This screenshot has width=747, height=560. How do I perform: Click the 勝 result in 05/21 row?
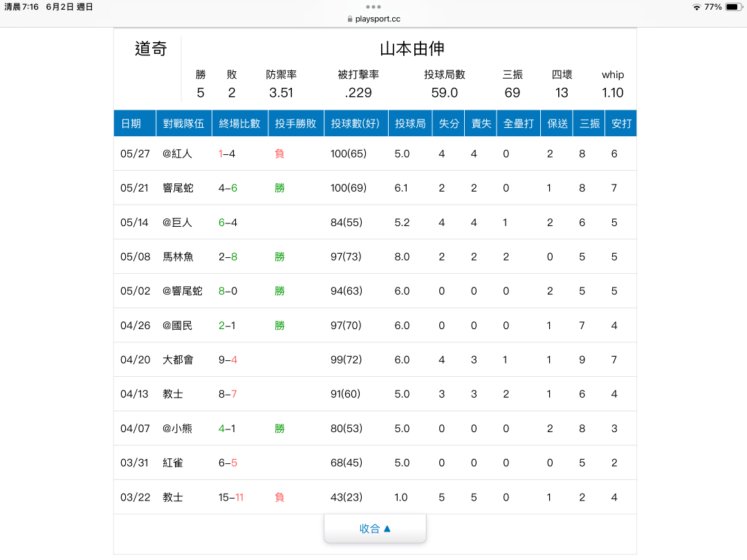click(279, 188)
